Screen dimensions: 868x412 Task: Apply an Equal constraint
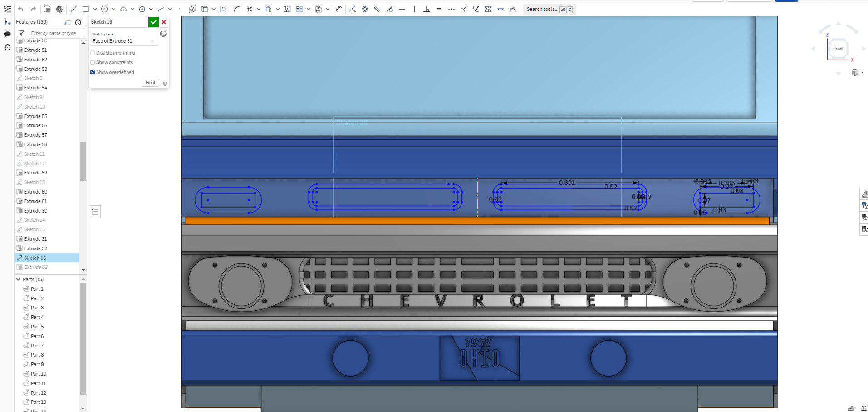(x=439, y=9)
